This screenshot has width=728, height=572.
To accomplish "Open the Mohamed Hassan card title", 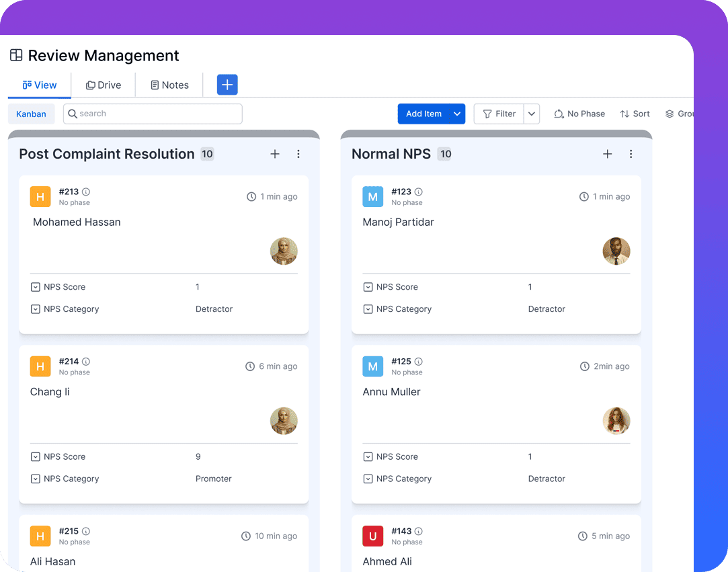I will 77,222.
